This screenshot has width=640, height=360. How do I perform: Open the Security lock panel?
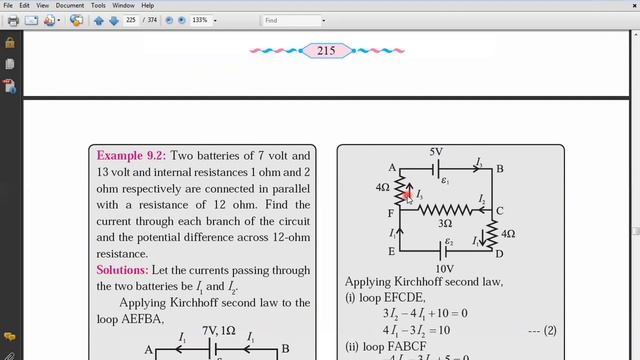10,42
